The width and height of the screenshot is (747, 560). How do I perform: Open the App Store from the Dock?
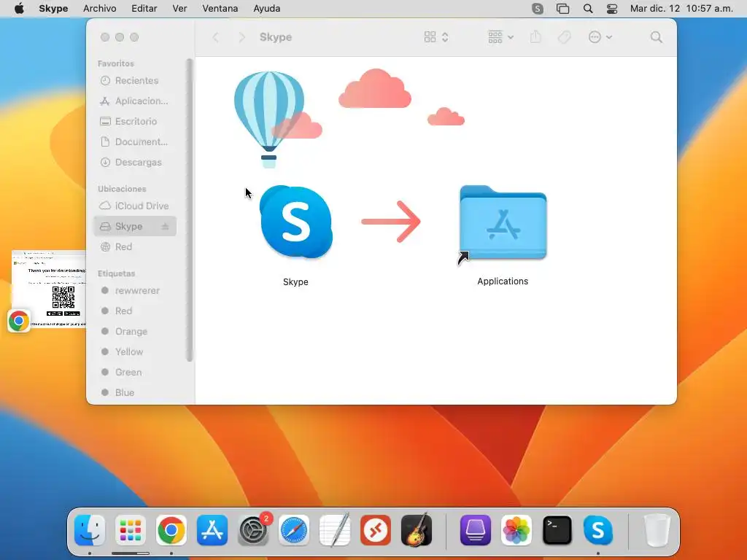(212, 530)
